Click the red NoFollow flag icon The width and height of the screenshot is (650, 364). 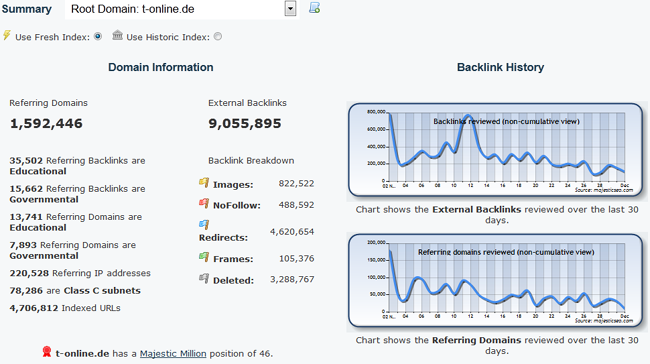pyautogui.click(x=204, y=203)
